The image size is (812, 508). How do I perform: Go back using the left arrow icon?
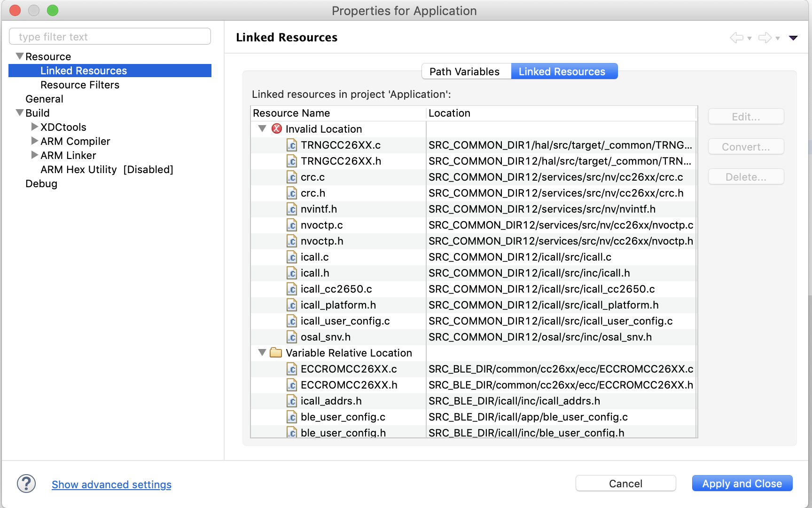click(736, 38)
